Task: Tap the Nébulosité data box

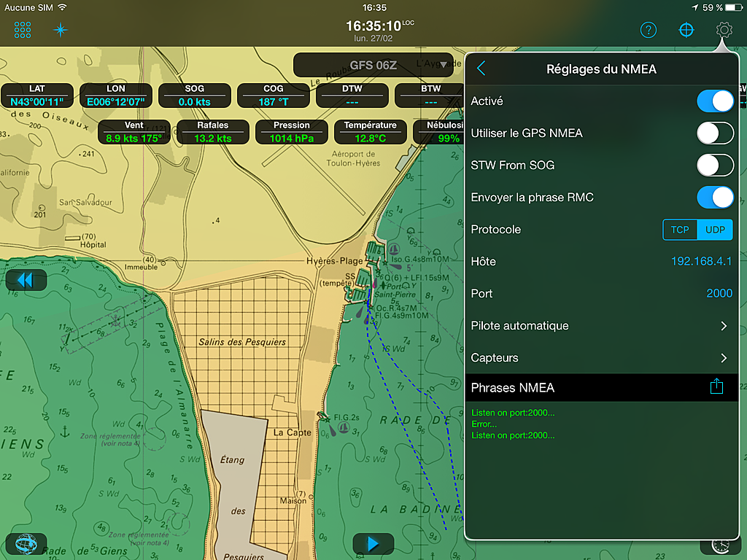Action: pyautogui.click(x=439, y=132)
